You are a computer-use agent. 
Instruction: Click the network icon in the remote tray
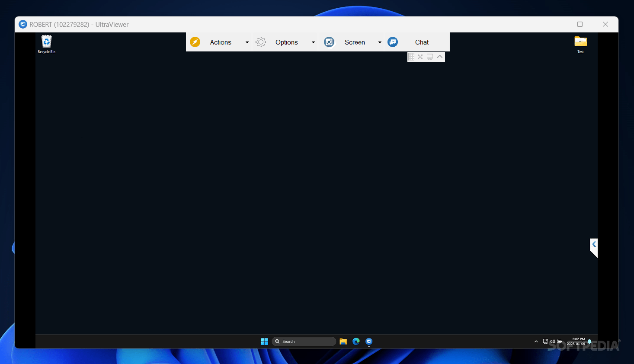(545, 342)
